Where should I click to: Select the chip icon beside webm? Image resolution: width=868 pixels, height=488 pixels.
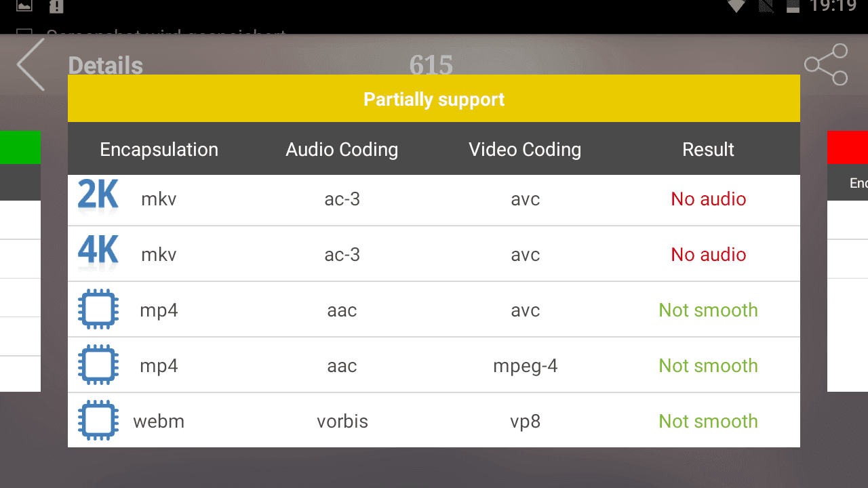pyautogui.click(x=98, y=420)
